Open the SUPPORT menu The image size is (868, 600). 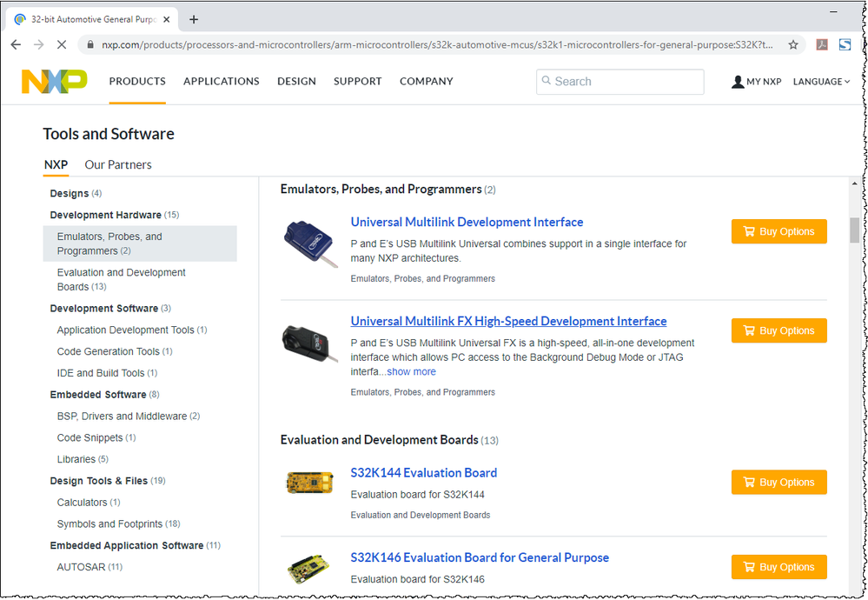[x=358, y=82]
